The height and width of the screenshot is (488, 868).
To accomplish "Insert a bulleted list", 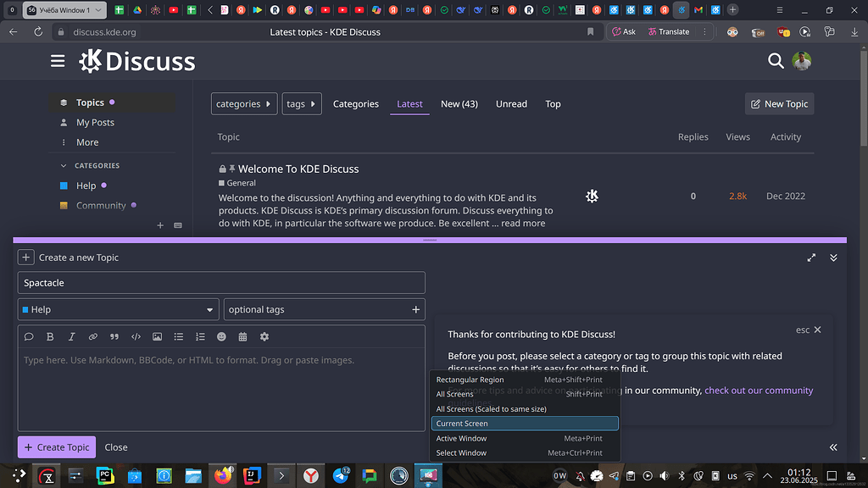I will point(178,336).
